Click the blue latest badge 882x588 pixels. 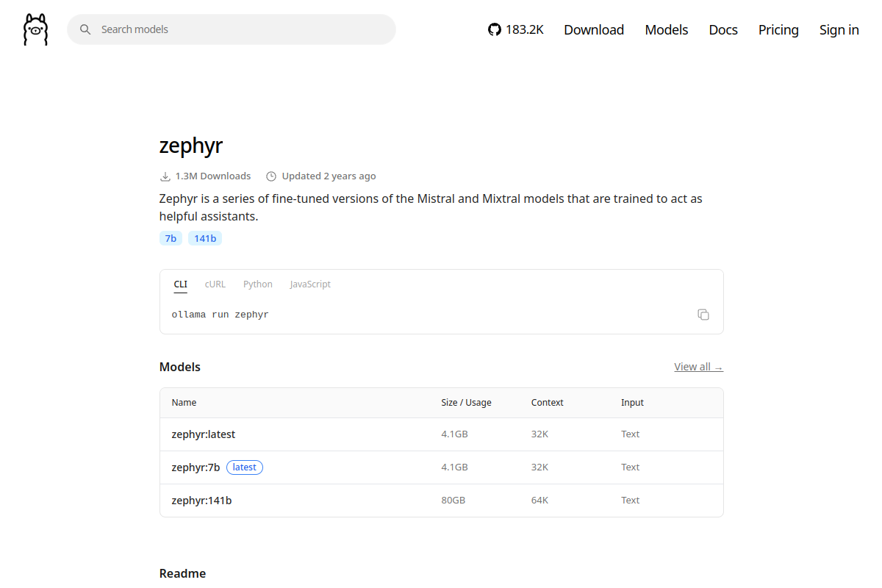[245, 467]
